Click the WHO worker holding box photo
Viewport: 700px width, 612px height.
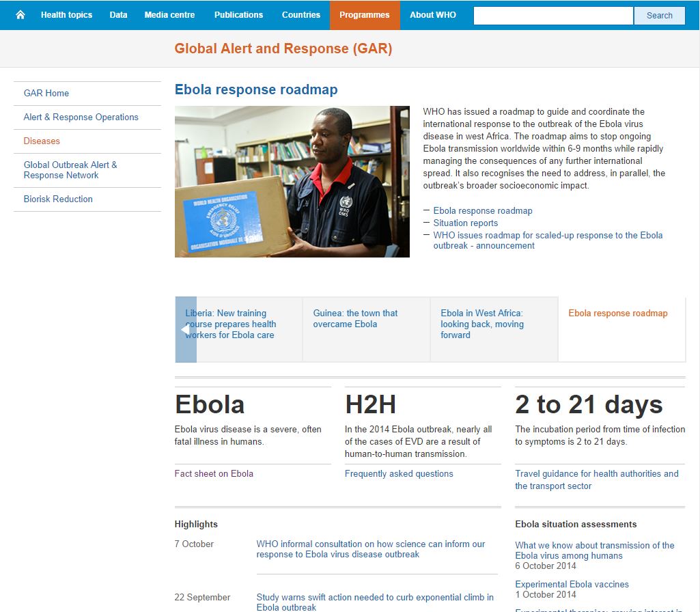[292, 182]
